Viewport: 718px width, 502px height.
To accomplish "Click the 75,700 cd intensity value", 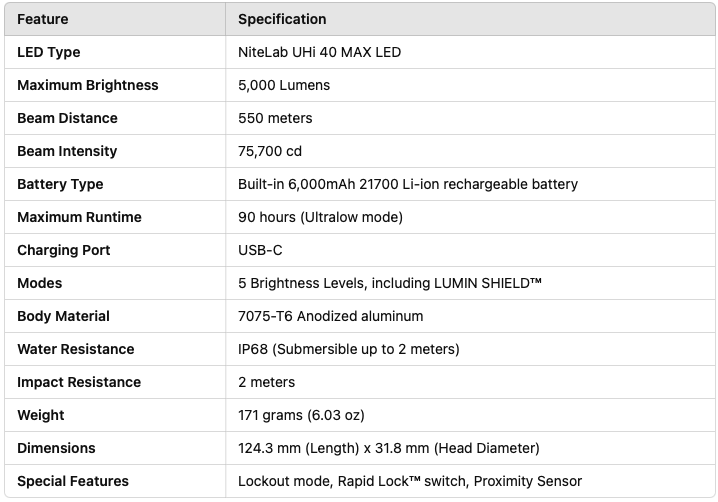I will coord(270,151).
